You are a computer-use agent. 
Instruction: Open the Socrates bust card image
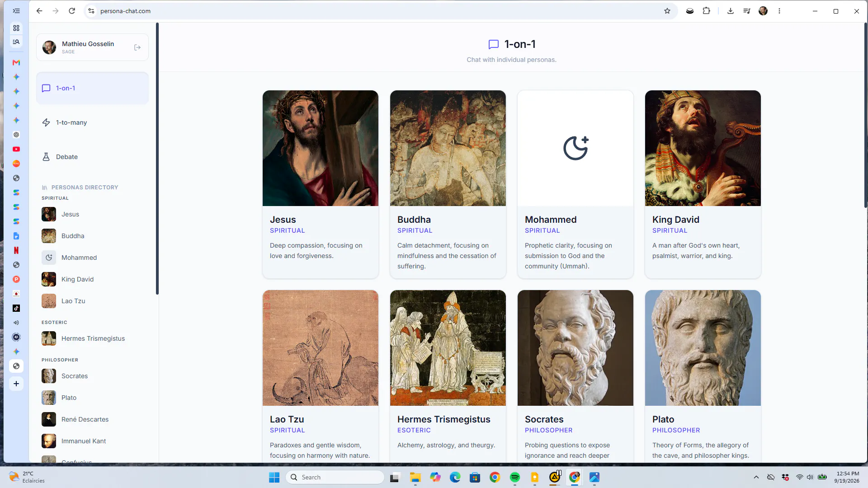[x=576, y=348]
